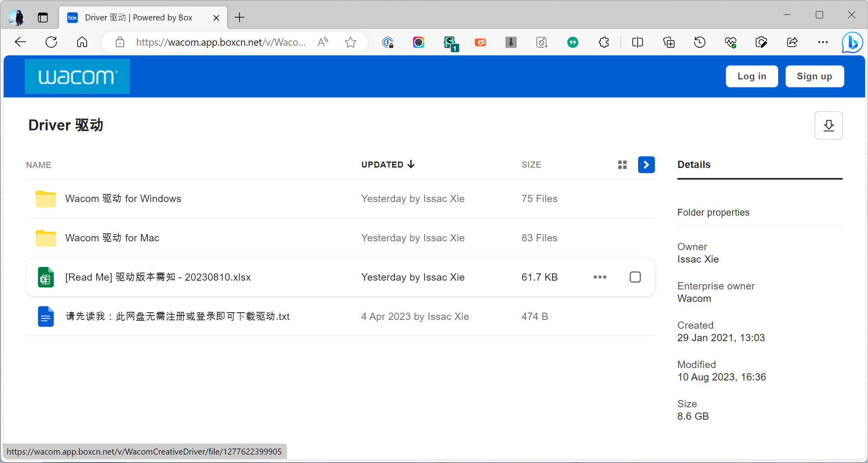Sort files by NAME column
The height and width of the screenshot is (463, 868).
point(38,165)
